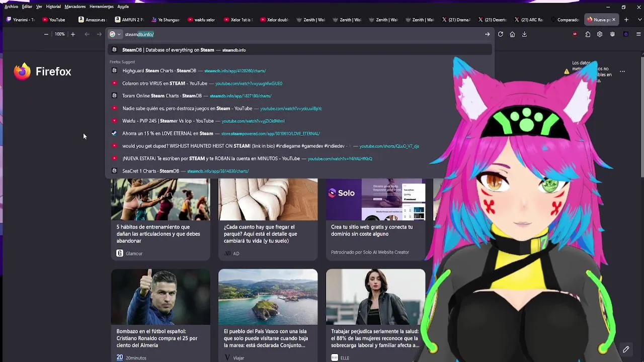Switch to the (21) ARC Ra X tab
644x362 pixels.
tap(528, 20)
